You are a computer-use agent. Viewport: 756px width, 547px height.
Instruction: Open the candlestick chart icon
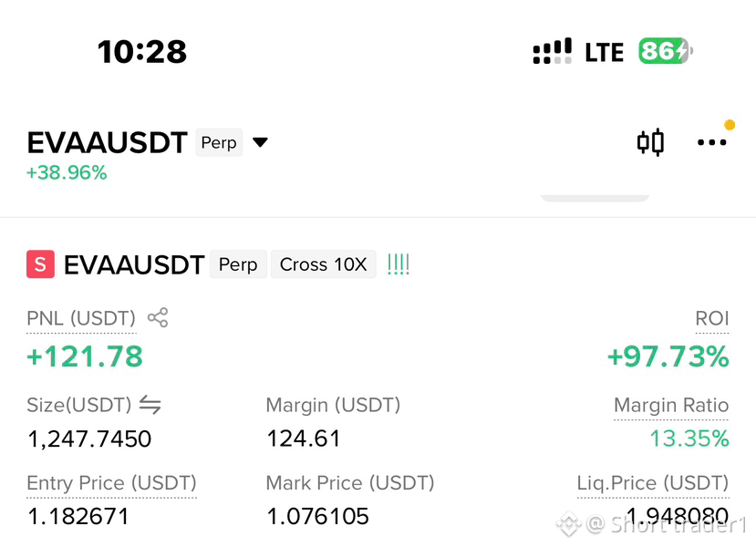(x=650, y=142)
